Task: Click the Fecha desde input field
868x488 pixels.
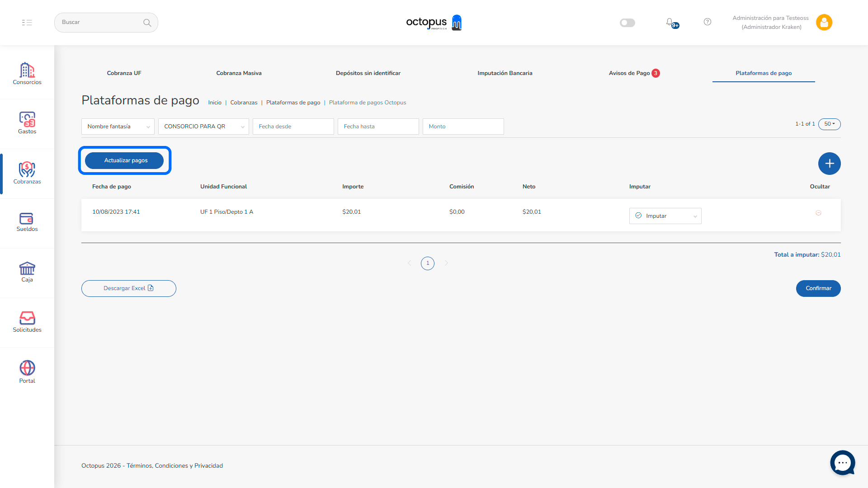Action: pos(293,127)
